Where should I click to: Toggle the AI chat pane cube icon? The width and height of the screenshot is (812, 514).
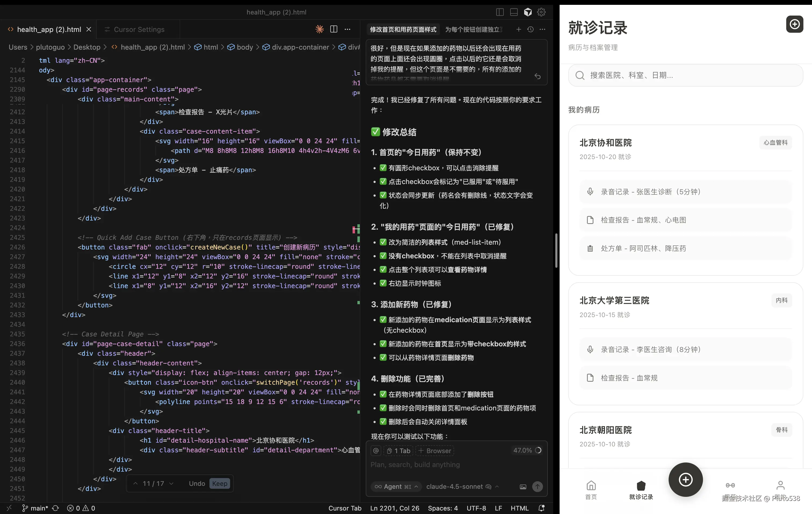point(528,12)
